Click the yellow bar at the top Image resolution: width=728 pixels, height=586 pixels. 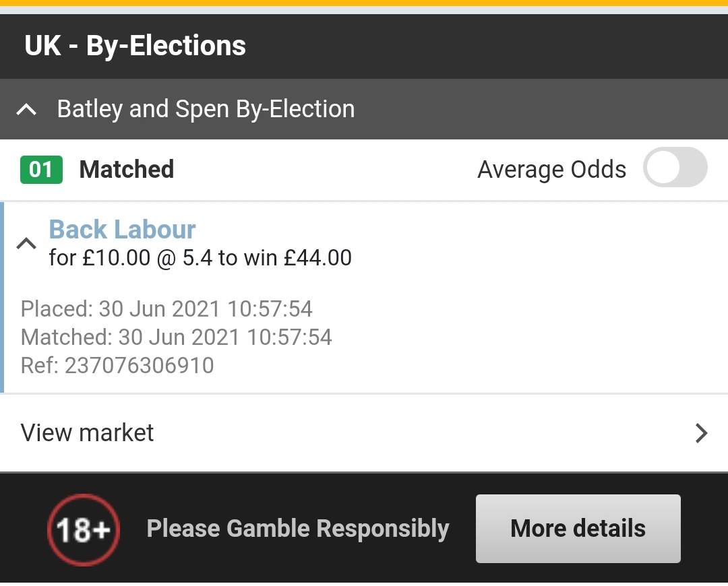click(364, 3)
